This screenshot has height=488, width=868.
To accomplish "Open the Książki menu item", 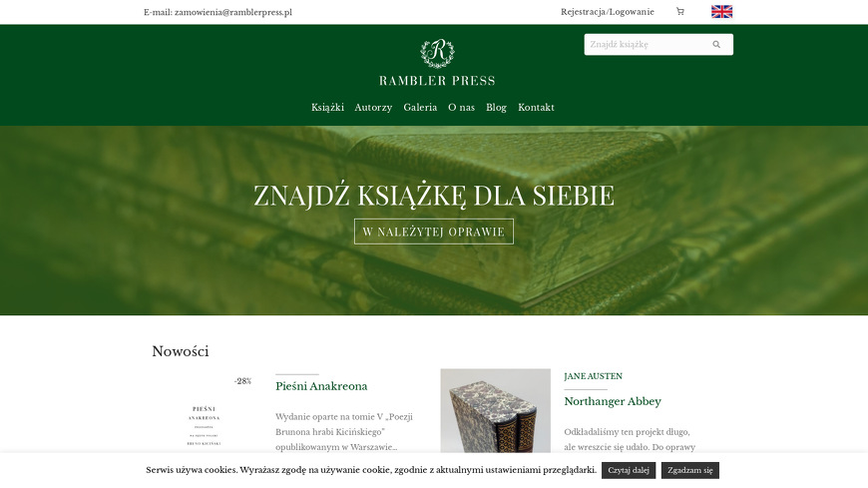I will click(327, 108).
